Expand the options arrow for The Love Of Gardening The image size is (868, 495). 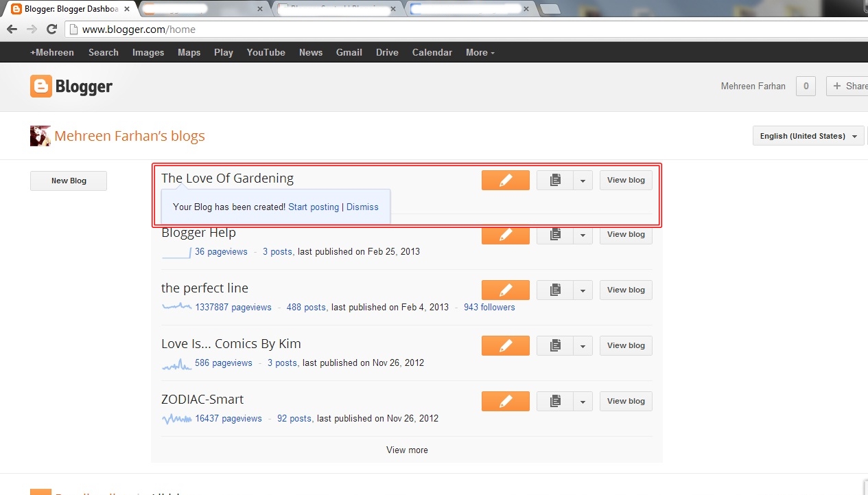[x=583, y=180]
